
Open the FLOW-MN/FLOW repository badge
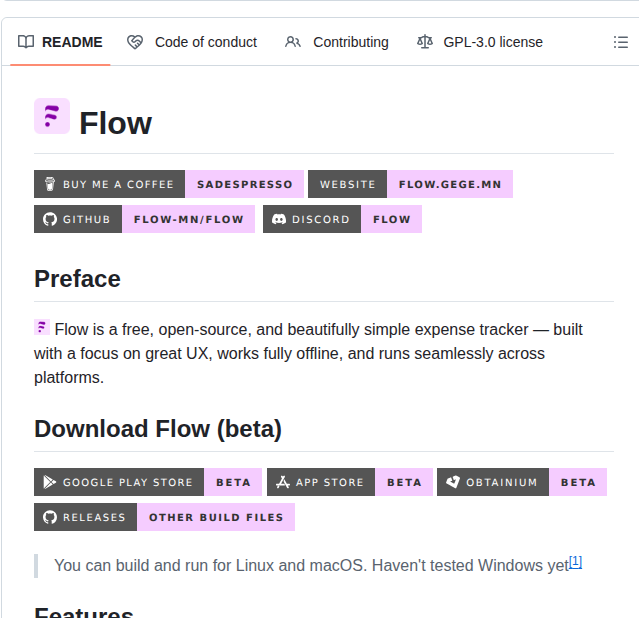(x=189, y=219)
